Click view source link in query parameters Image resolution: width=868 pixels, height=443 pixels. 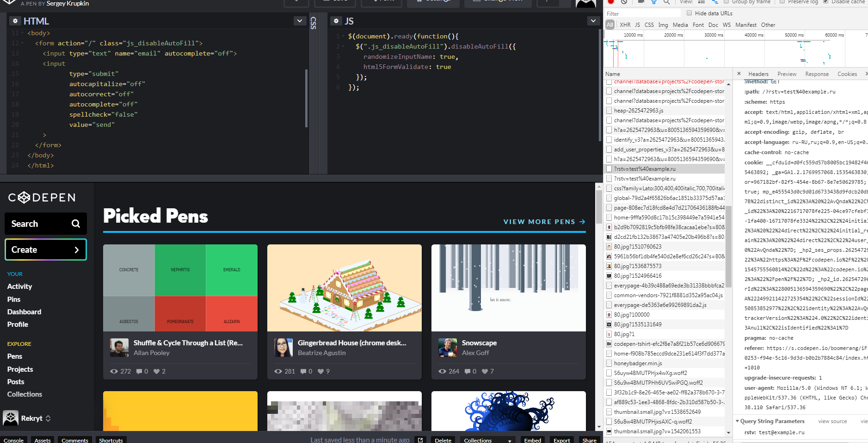coord(832,421)
